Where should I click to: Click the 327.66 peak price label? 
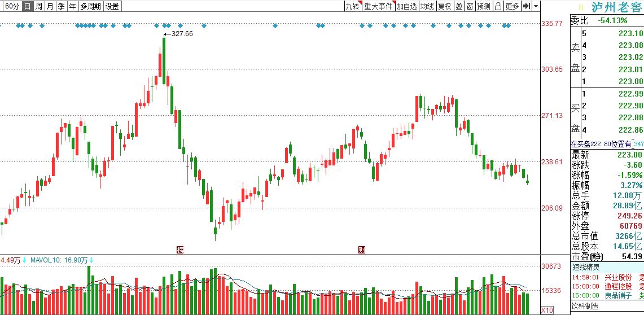[x=182, y=34]
